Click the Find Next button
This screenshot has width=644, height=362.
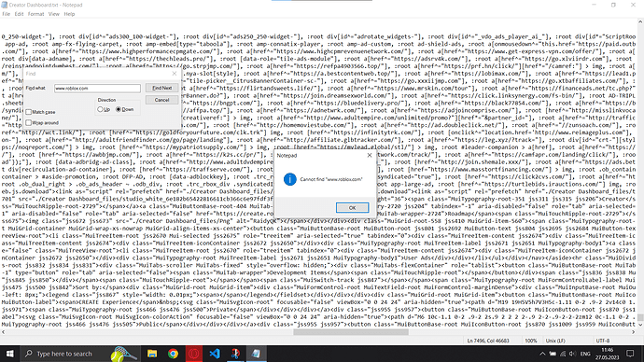[x=161, y=88]
